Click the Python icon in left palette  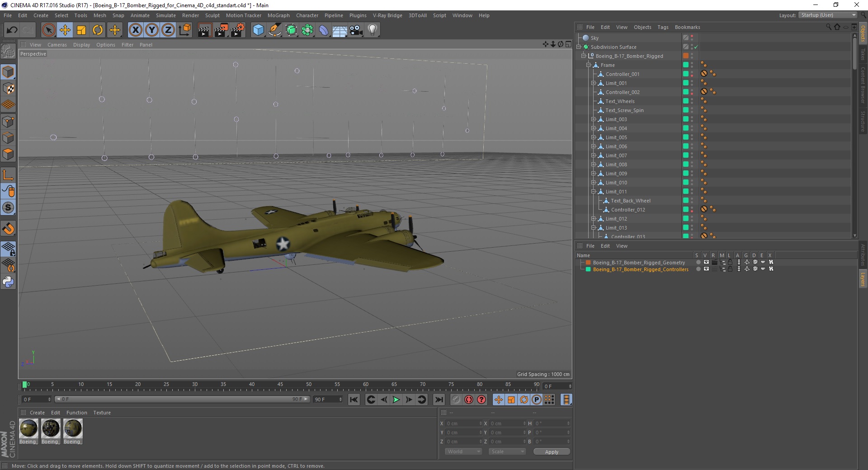pos(8,282)
